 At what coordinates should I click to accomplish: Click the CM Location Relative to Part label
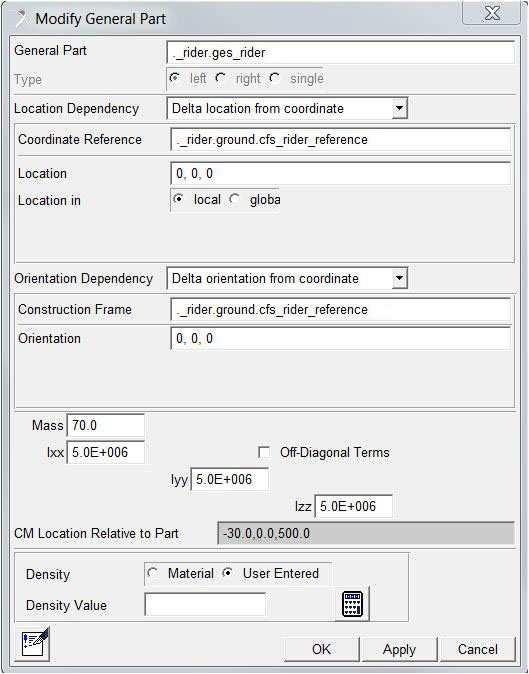[96, 533]
